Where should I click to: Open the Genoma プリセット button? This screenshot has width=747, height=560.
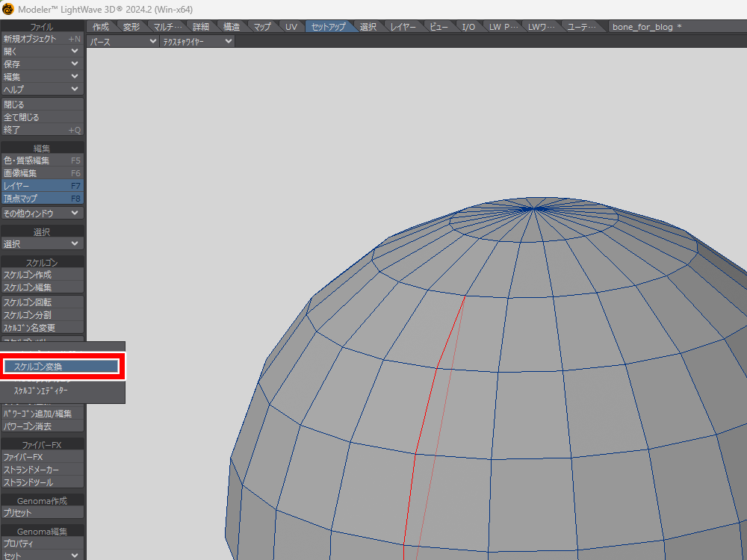tap(42, 513)
